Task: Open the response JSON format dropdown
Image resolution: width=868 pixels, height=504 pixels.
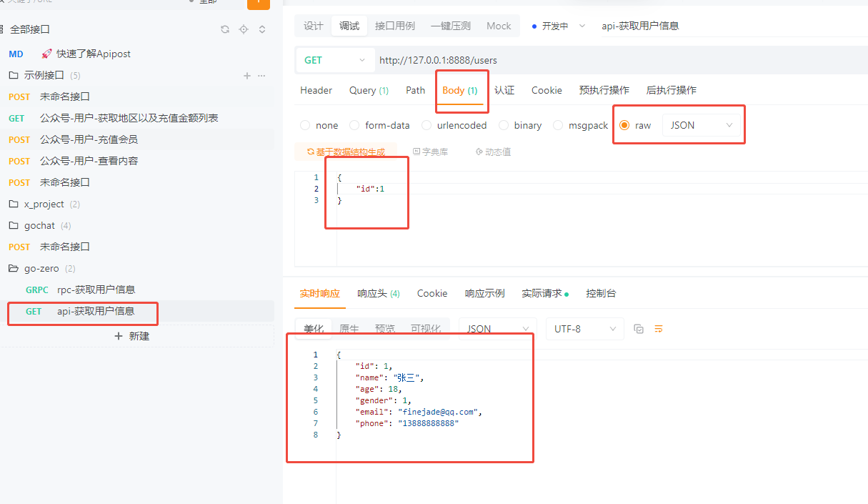Action: 497,329
